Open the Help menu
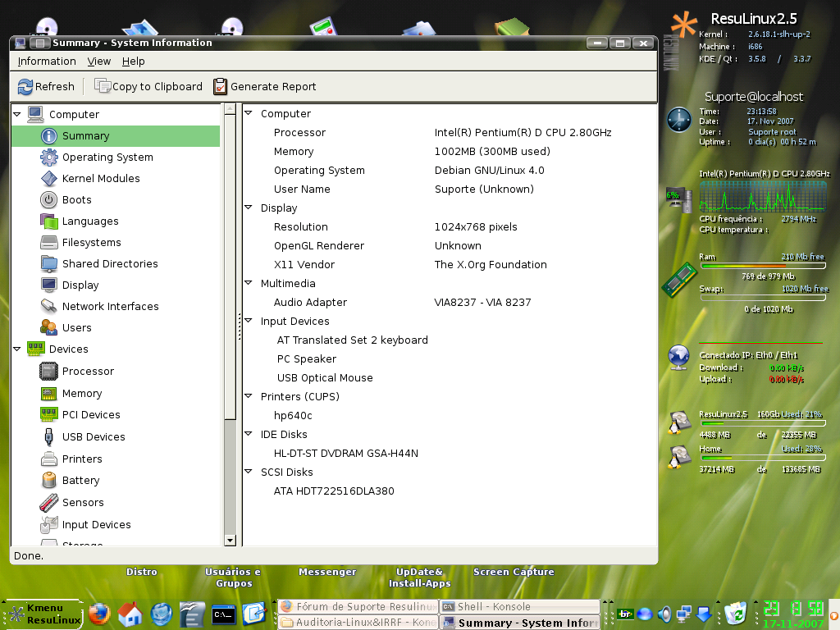The height and width of the screenshot is (630, 840). pos(134,61)
